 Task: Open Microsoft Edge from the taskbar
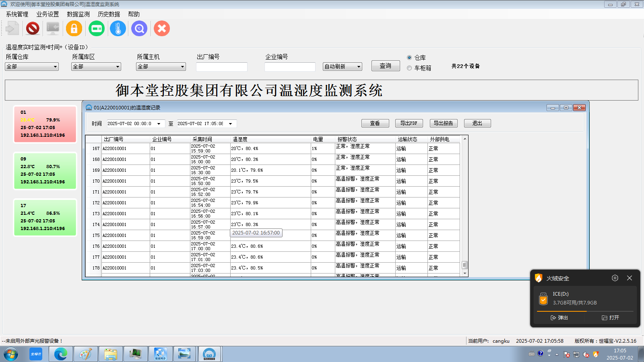61,354
